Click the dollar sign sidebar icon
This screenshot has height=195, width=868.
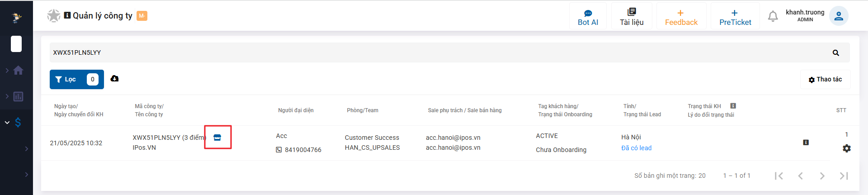coord(18,122)
